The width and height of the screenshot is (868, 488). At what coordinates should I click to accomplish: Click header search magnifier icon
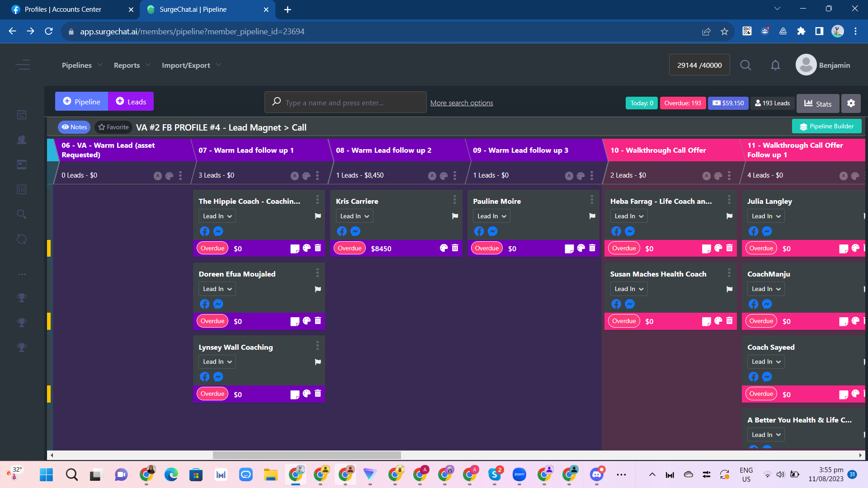point(745,65)
